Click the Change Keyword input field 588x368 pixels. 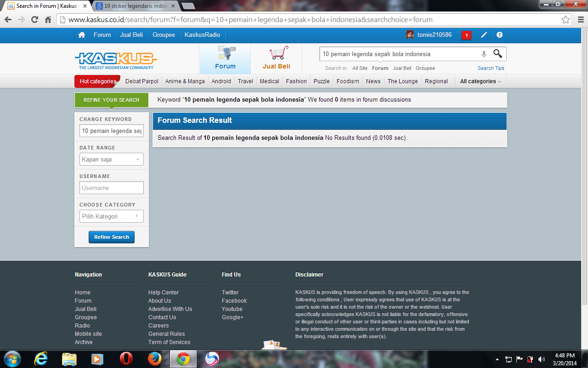tap(112, 131)
